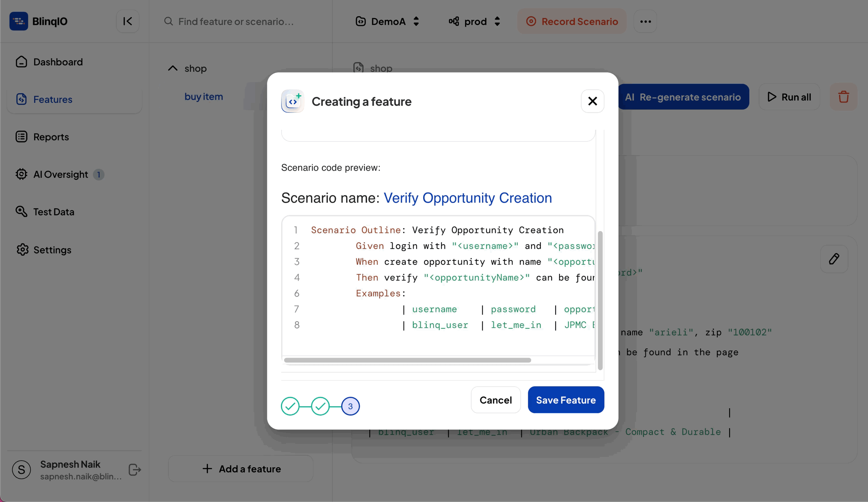Image resolution: width=868 pixels, height=502 pixels.
Task: Click the Save Feature button
Action: (x=566, y=400)
